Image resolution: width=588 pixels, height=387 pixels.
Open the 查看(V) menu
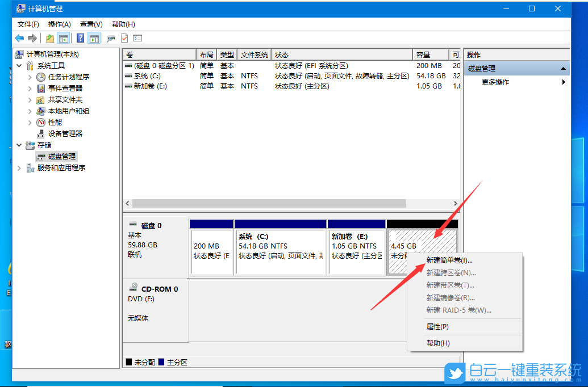click(x=92, y=24)
